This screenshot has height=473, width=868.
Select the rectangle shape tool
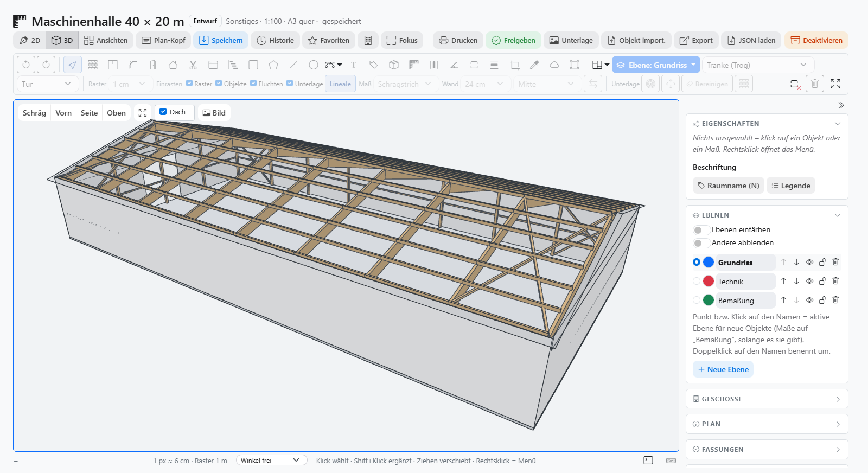point(253,65)
